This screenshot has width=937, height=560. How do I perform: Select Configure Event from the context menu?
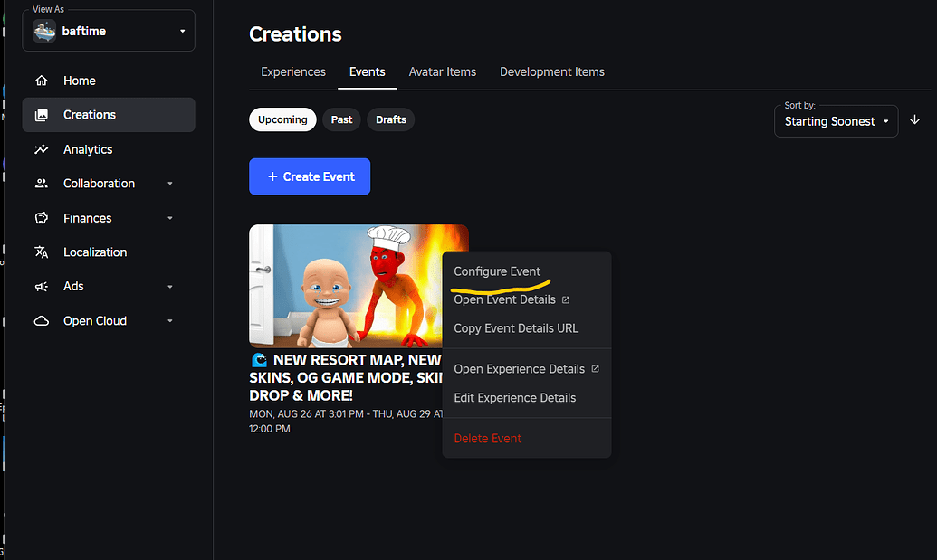point(497,271)
